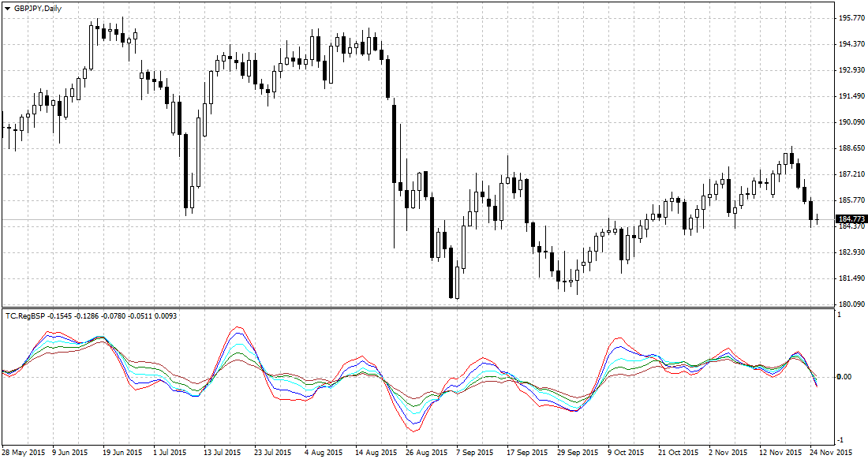This screenshot has height=459, width=868.
Task: Click the 195.770 price level label
Action: pyautogui.click(x=851, y=18)
